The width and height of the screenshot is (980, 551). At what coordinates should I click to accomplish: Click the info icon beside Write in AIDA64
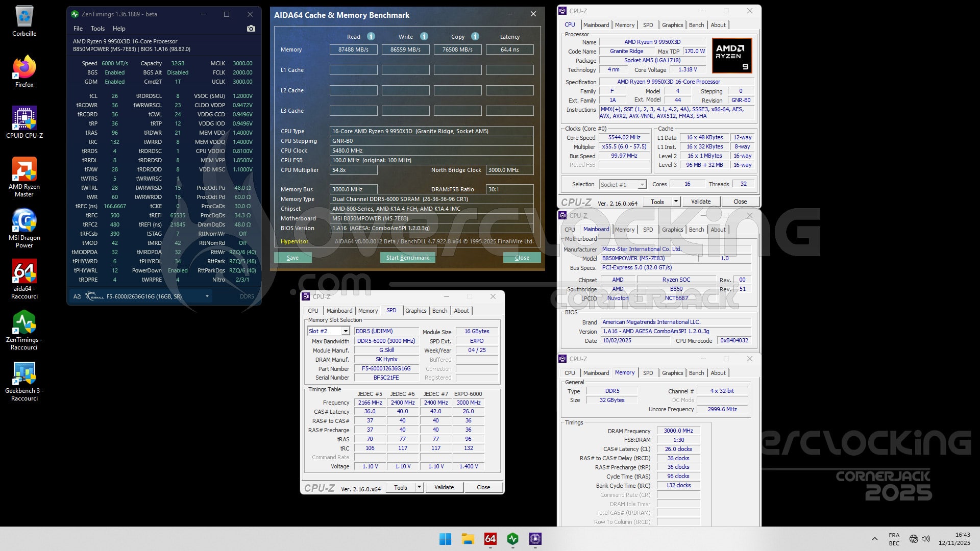424,36
